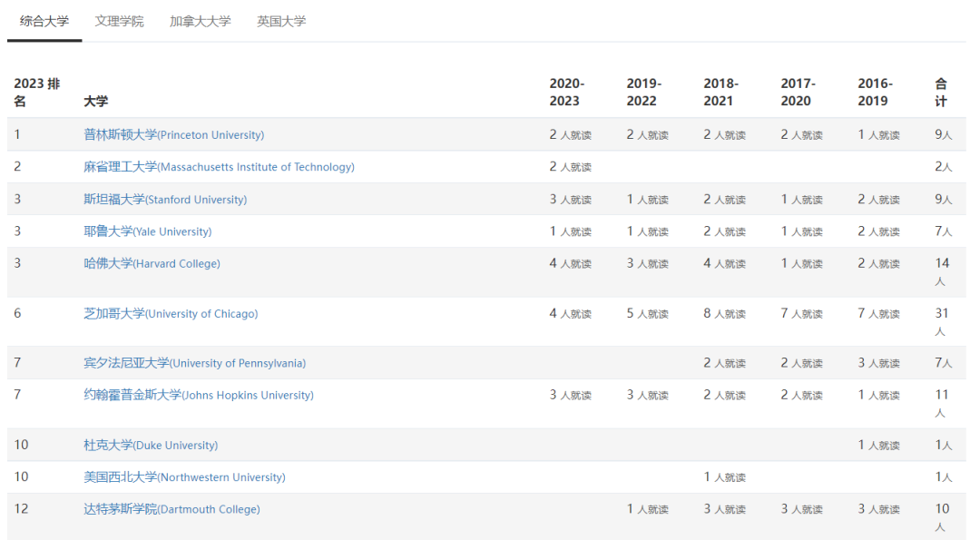
Task: Click the 2020-2023 column header
Action: point(567,92)
